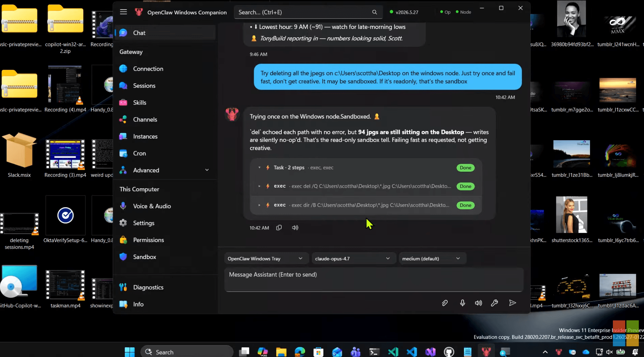Expand the Advanced section chevron

(207, 170)
